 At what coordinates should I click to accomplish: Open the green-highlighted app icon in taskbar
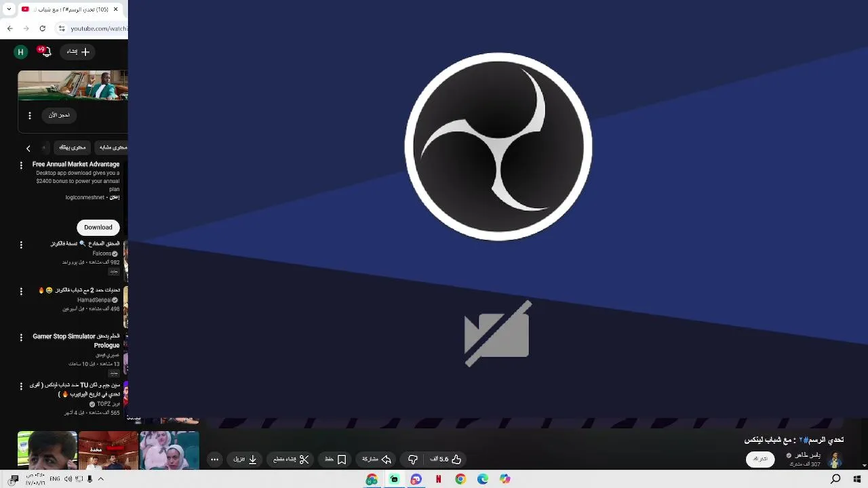click(394, 479)
